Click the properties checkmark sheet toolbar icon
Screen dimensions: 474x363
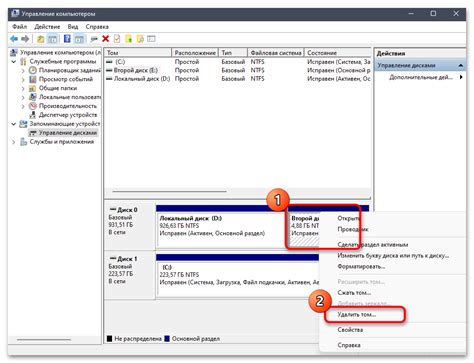click(117, 39)
